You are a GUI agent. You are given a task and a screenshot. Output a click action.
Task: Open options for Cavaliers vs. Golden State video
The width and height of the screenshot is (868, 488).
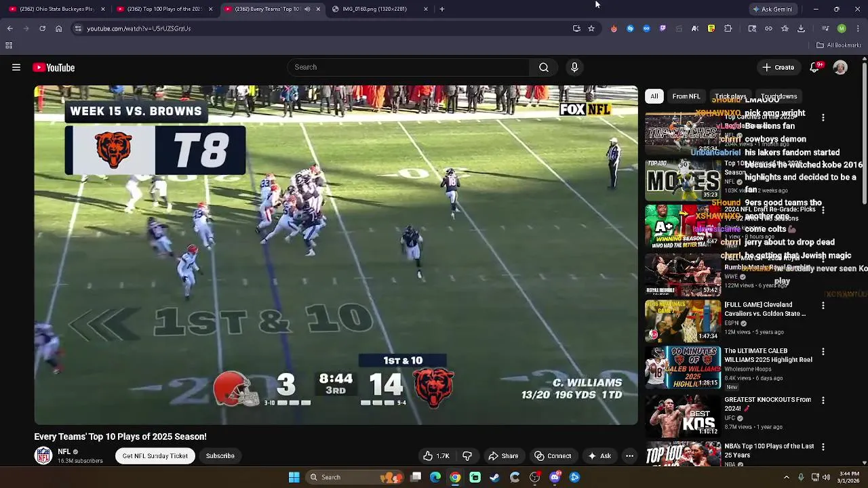823,306
